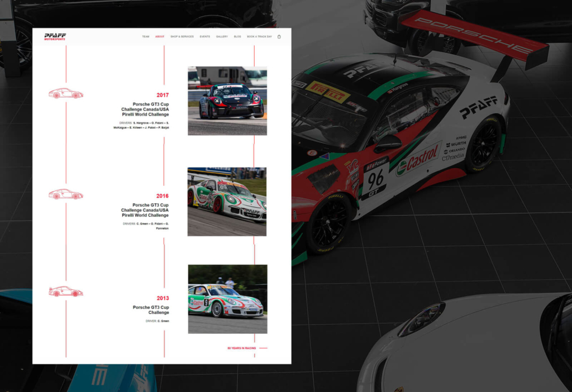Open the 2016 Castrol race car photo

(x=227, y=202)
